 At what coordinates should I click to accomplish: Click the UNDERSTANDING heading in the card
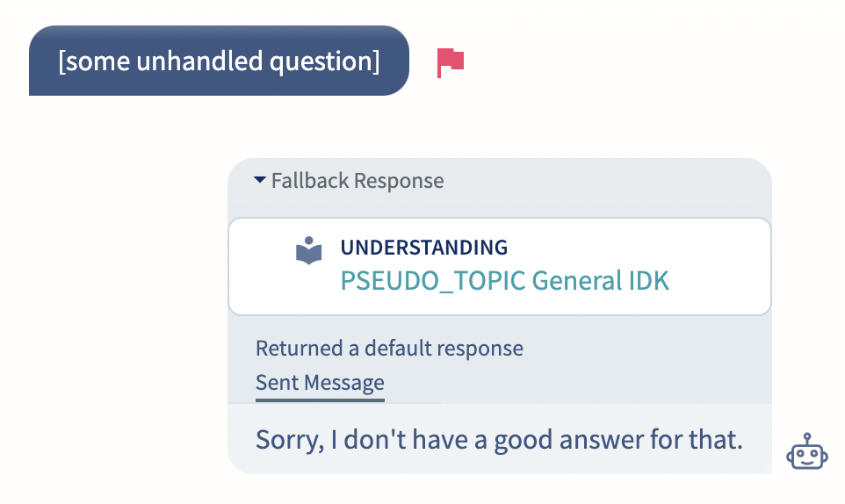coord(424,247)
